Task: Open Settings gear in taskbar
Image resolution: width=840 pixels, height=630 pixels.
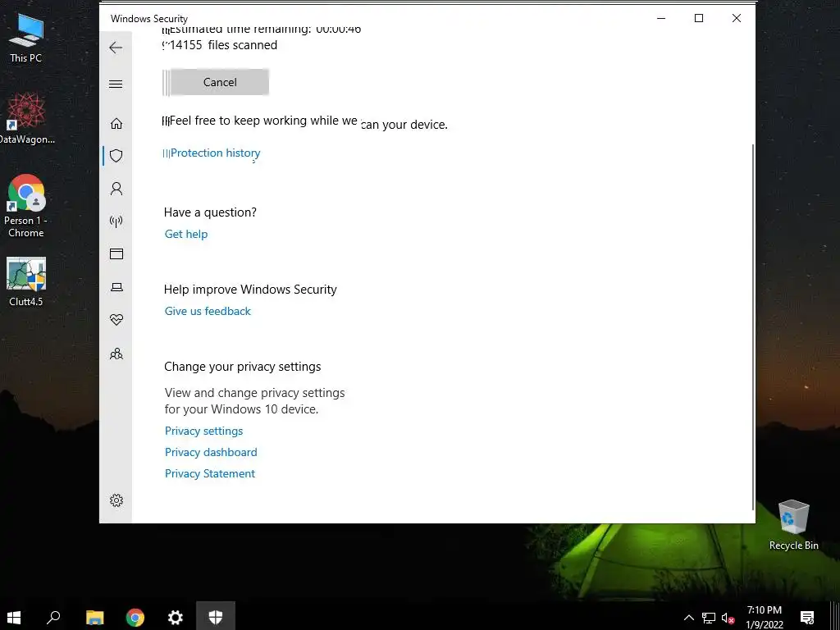Action: [176, 617]
